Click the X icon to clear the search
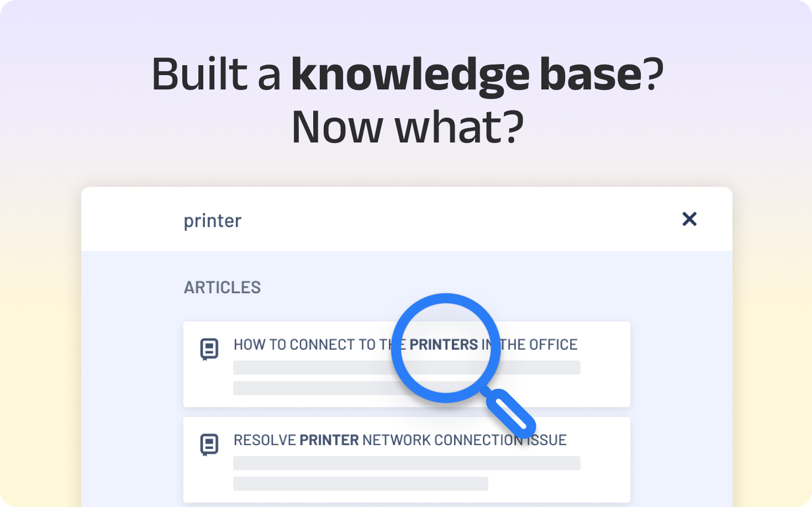The width and height of the screenshot is (812, 507). 689,219
